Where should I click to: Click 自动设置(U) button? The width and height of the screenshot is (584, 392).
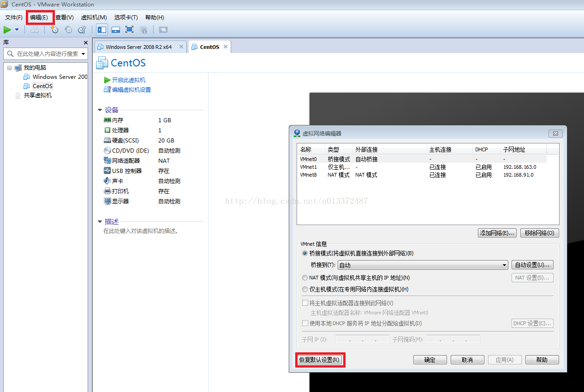tap(532, 265)
